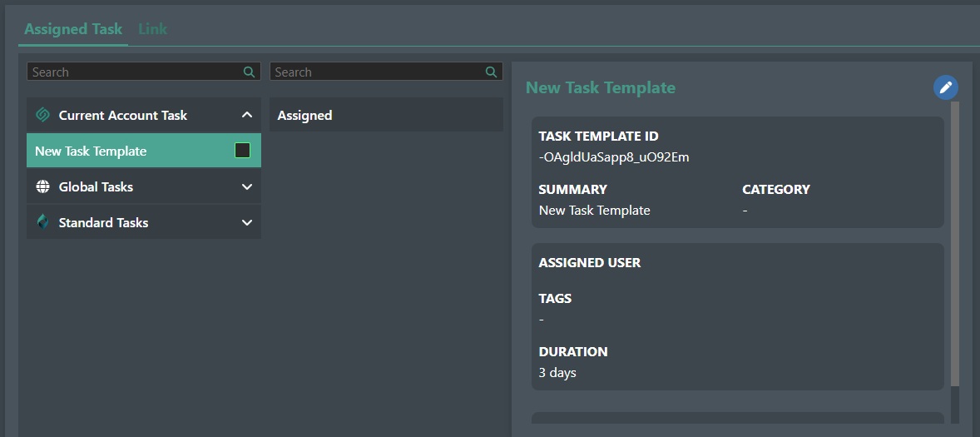Image resolution: width=980 pixels, height=437 pixels.
Task: Click the Current Account Task logo icon
Action: [x=43, y=115]
